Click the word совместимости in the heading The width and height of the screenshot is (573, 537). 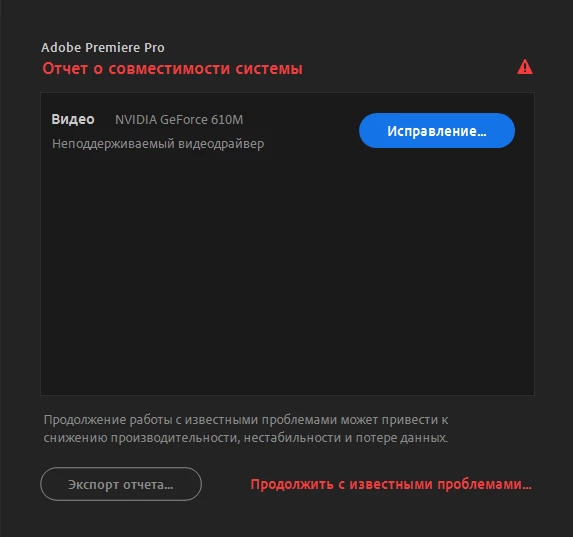[x=169, y=69]
